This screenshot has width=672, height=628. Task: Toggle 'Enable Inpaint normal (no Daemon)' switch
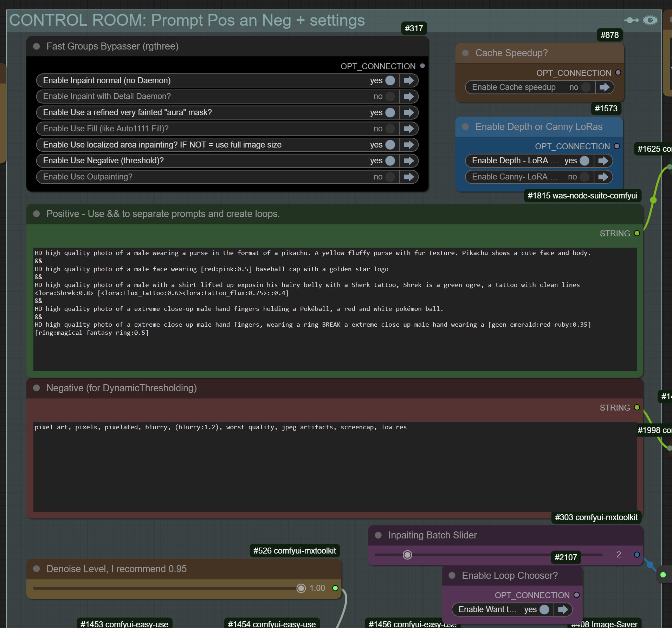[x=390, y=80]
